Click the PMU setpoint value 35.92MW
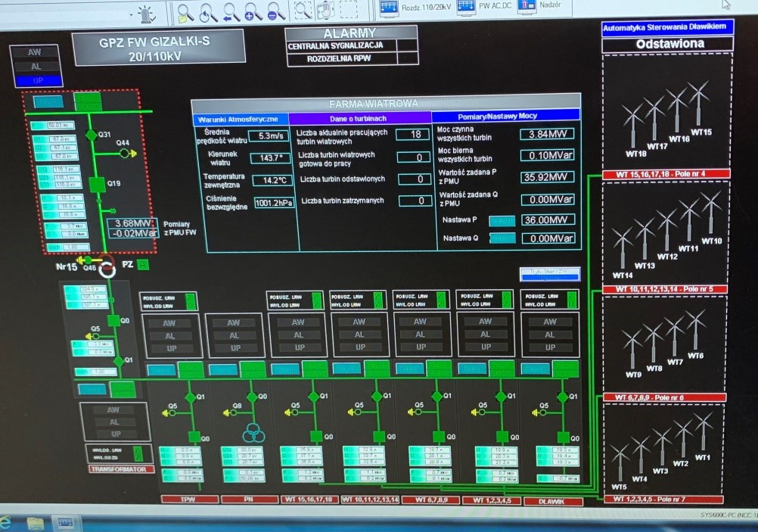 coord(548,177)
